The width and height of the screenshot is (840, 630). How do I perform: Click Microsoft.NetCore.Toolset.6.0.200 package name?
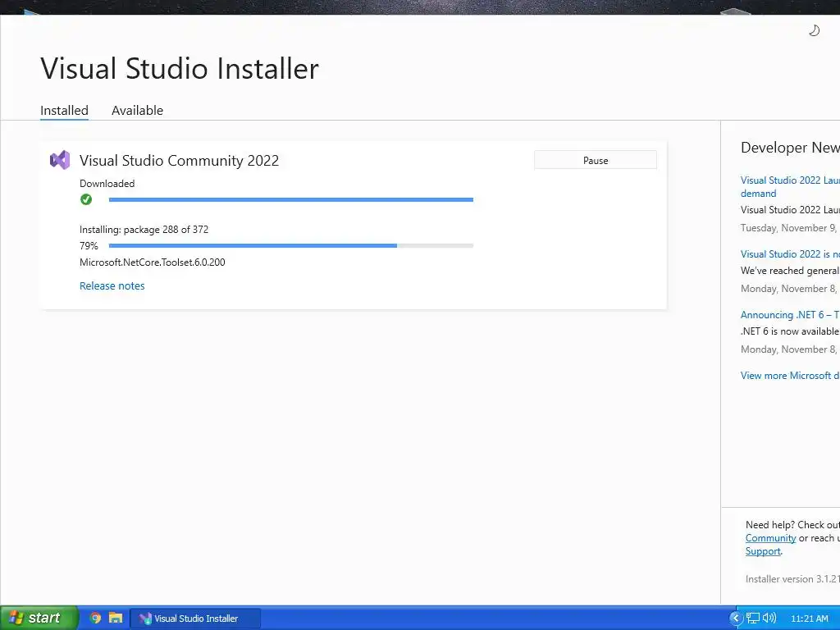152,262
